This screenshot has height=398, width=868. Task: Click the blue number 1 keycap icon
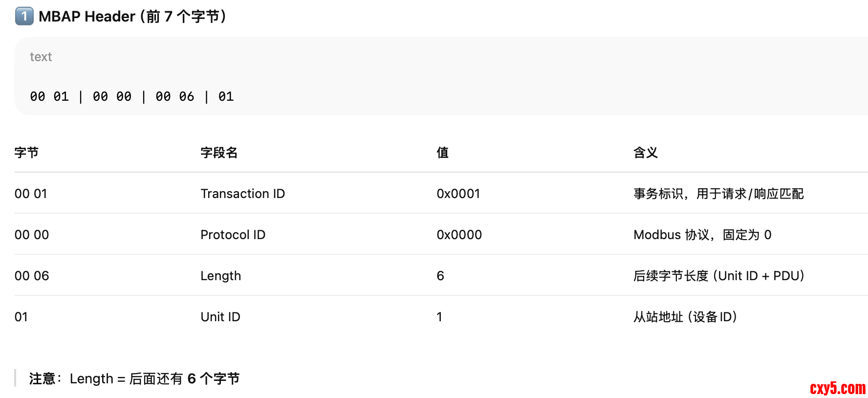24,16
